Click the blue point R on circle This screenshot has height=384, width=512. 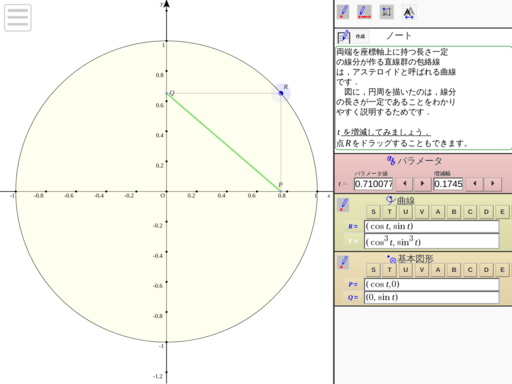281,93
